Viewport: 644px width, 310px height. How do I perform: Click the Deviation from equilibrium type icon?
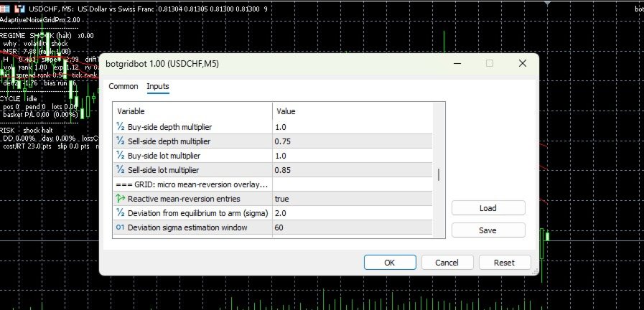pyautogui.click(x=120, y=213)
